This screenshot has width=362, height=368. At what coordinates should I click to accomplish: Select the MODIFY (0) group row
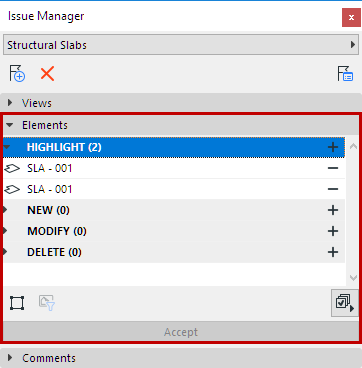174,231
